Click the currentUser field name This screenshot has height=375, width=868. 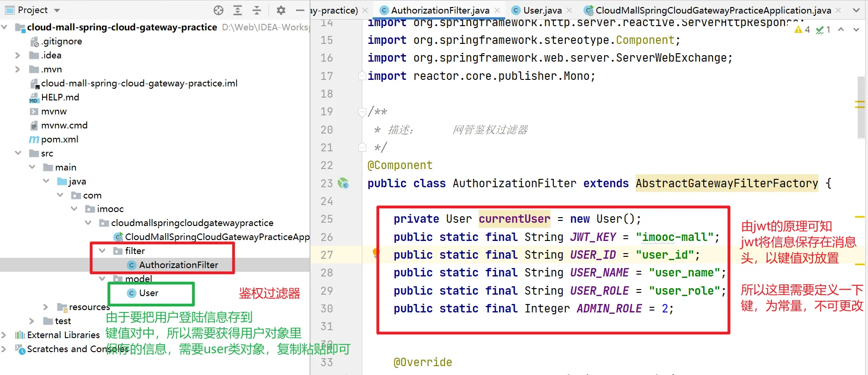515,219
